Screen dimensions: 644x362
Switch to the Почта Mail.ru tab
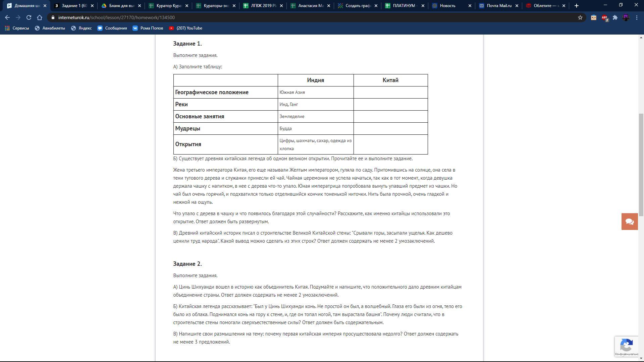499,6
